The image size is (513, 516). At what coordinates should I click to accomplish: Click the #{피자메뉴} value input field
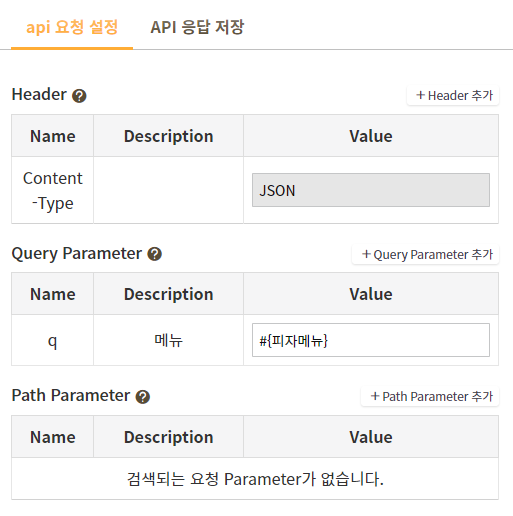[x=371, y=340]
